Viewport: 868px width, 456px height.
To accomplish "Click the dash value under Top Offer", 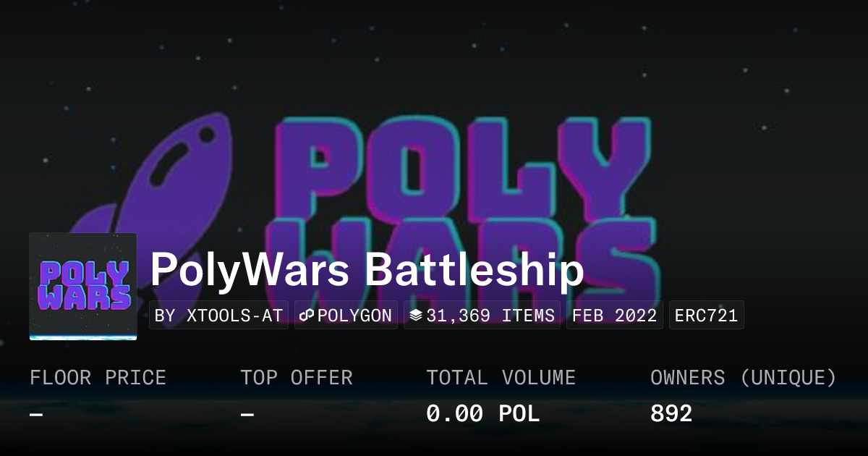I will 247,414.
